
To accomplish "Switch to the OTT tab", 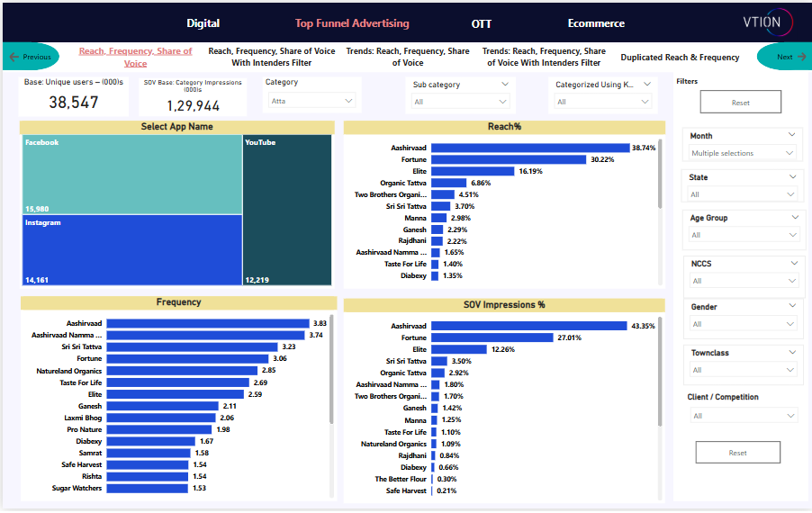I will coord(482,23).
